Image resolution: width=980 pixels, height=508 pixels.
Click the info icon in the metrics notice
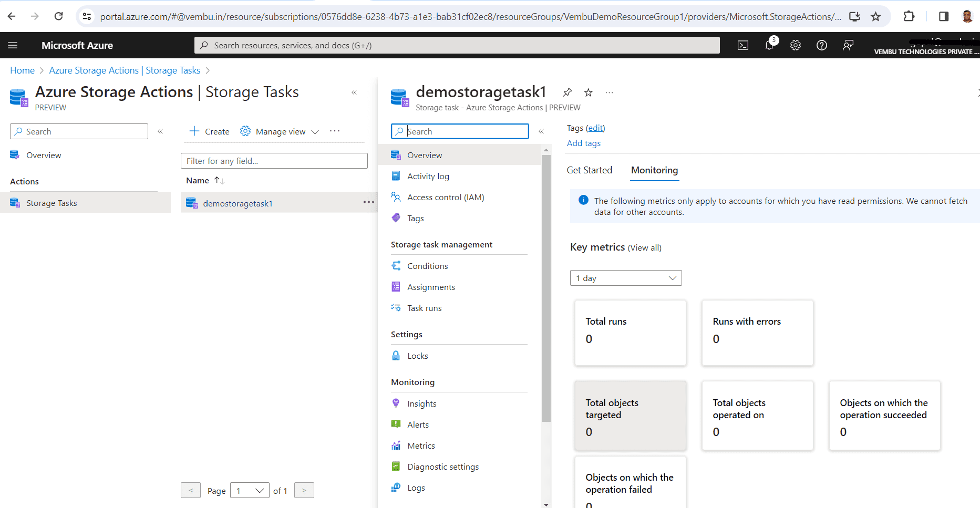(x=583, y=200)
